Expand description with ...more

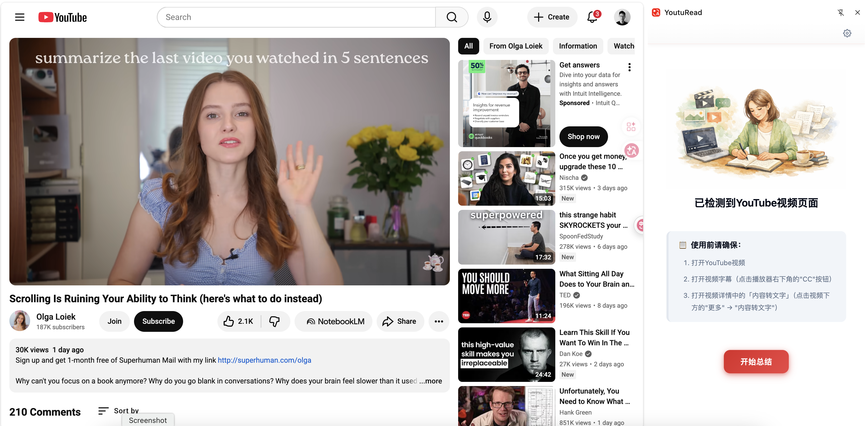click(431, 381)
